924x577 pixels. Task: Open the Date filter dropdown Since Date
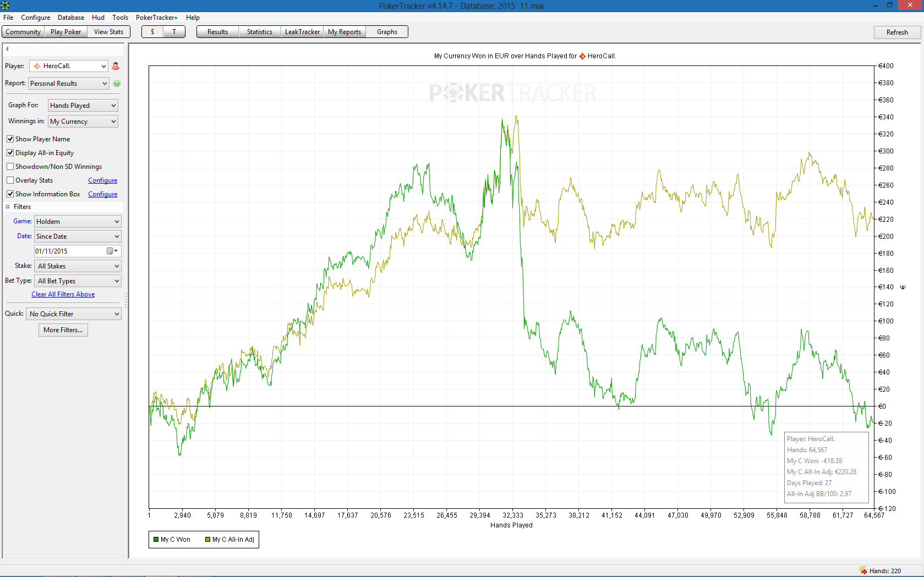78,237
